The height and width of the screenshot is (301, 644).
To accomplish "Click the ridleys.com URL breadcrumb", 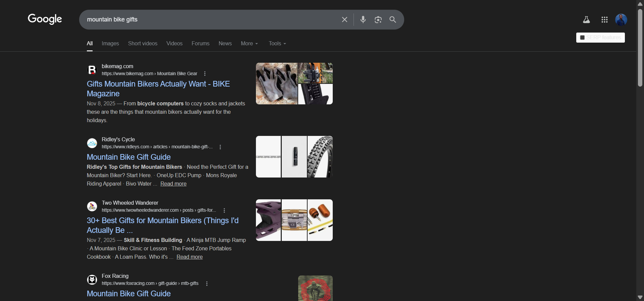I will click(157, 147).
